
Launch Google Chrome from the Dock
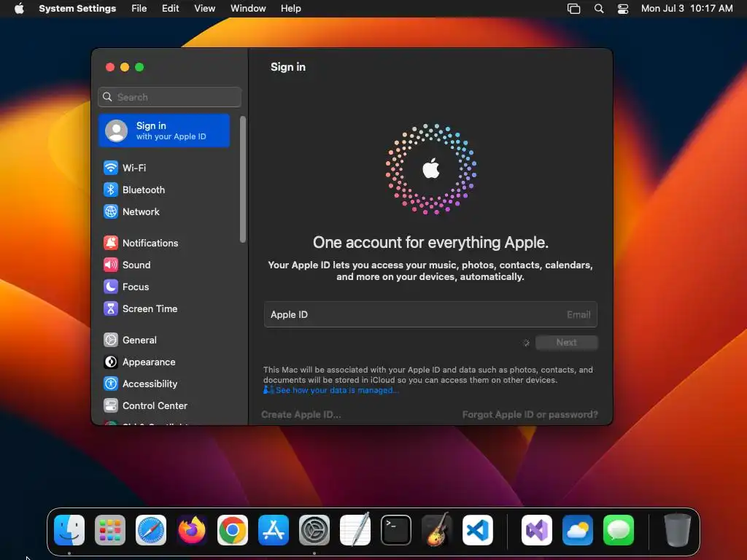click(x=233, y=530)
